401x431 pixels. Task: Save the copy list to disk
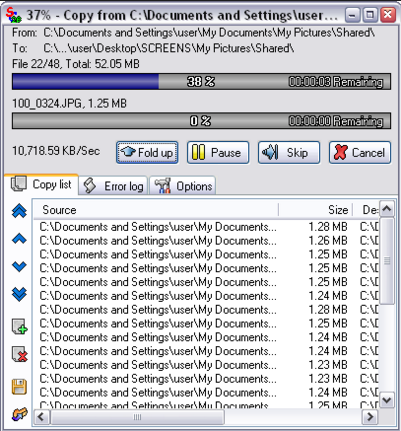[19, 387]
